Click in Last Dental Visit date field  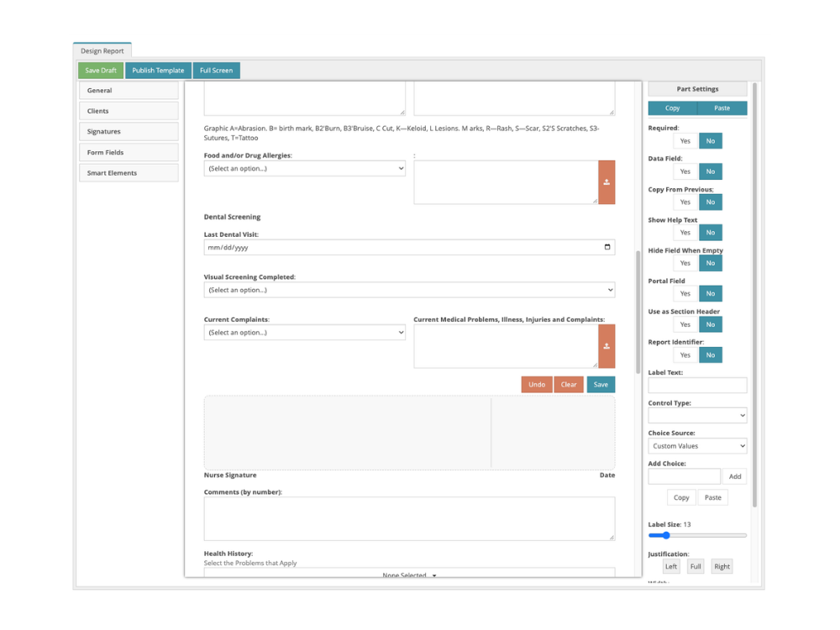coord(409,247)
